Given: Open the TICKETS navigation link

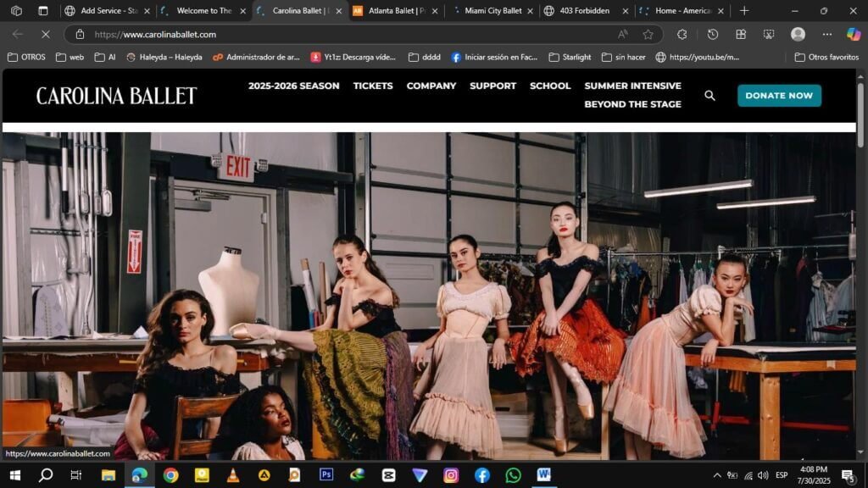Looking at the screenshot, I should coord(373,86).
